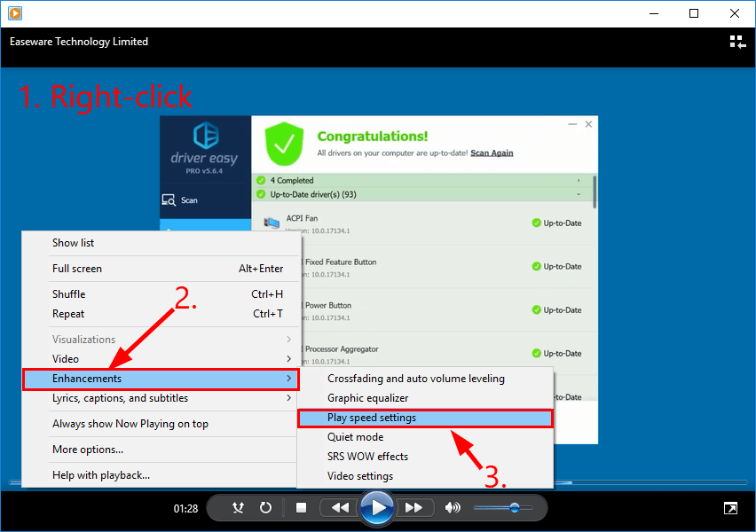Click Driver Easy window minimize dash
Screen dimensions: 756x532
(572, 124)
